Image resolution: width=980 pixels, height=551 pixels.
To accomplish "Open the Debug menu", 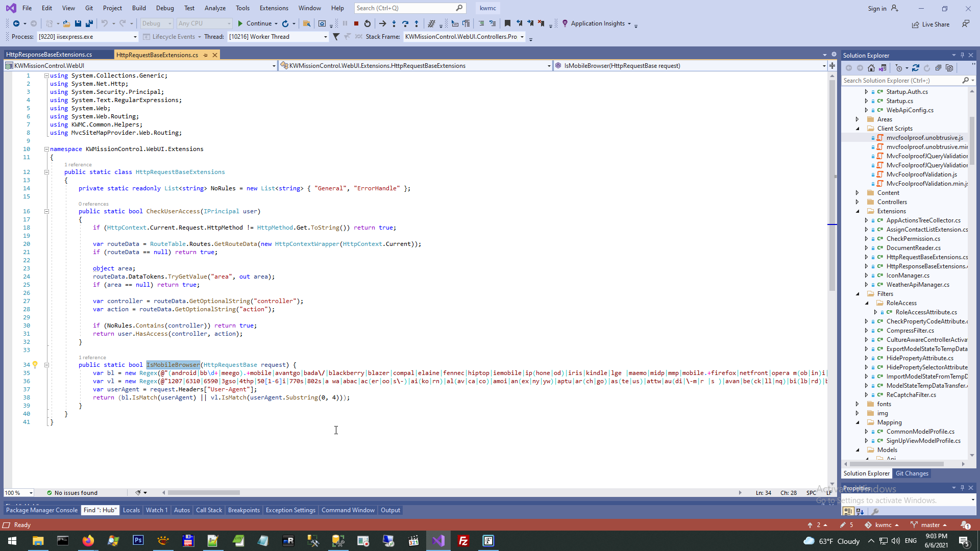I will [164, 8].
